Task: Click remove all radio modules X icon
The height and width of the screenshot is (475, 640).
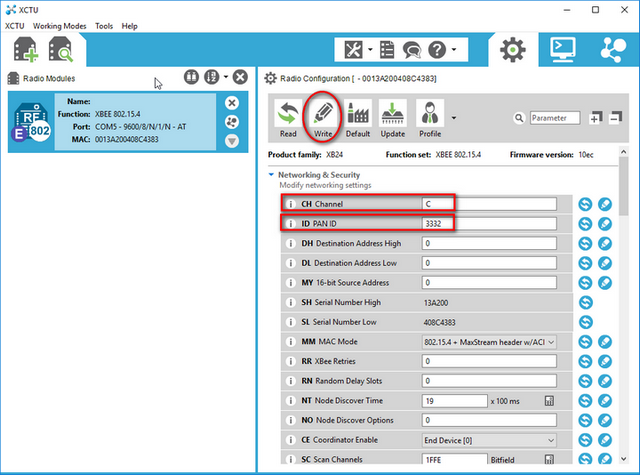Action: click(240, 77)
